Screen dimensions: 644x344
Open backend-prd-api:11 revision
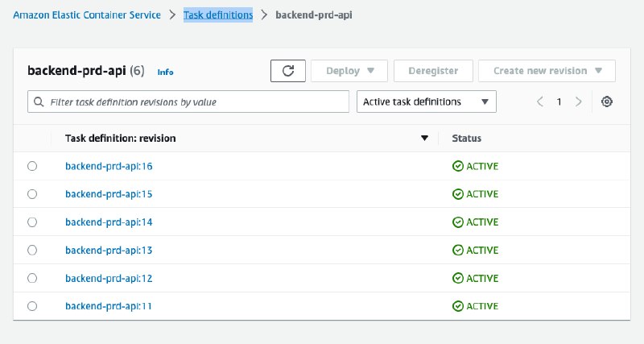(109, 306)
